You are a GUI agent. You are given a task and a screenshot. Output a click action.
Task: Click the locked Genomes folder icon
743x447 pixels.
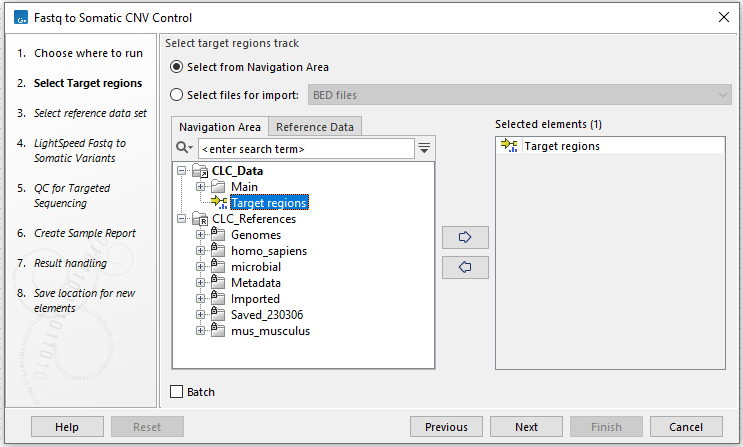(x=217, y=234)
